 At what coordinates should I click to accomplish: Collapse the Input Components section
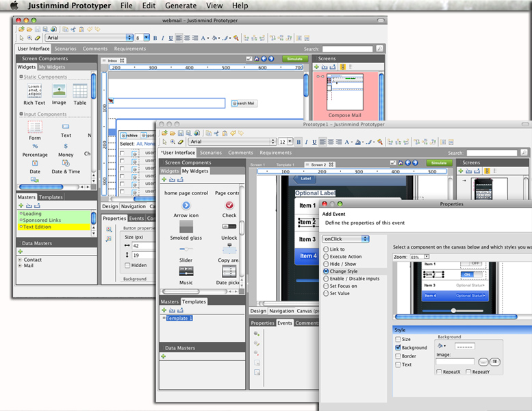[x=21, y=114]
